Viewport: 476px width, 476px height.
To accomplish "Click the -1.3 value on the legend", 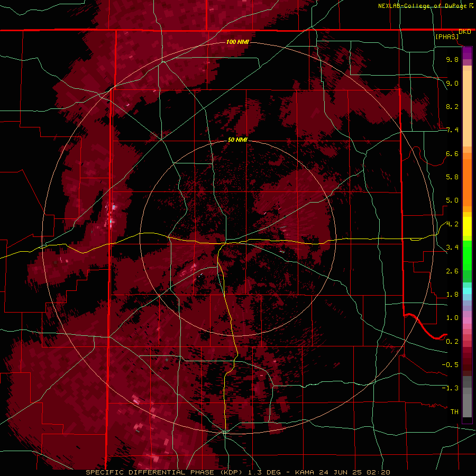I will (x=450, y=388).
